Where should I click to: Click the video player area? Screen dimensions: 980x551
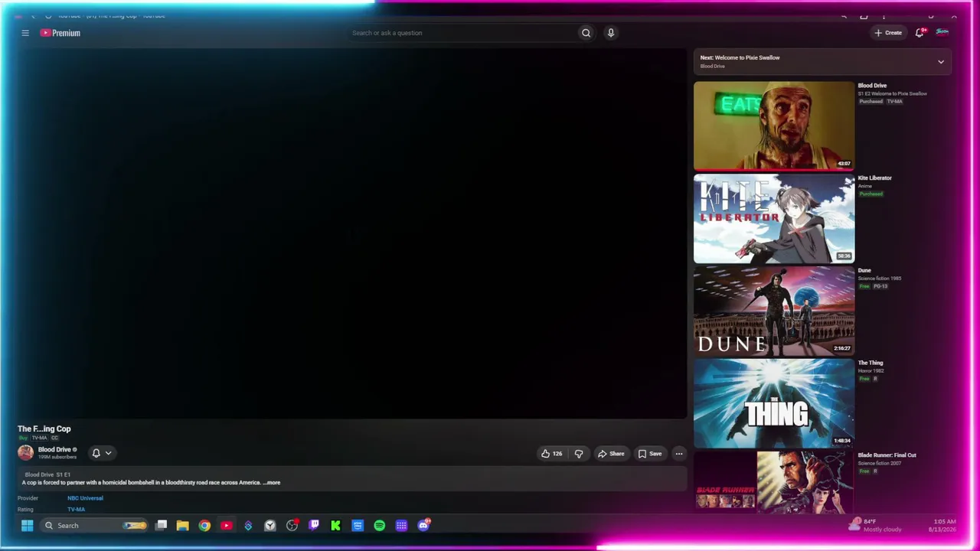coord(352,233)
